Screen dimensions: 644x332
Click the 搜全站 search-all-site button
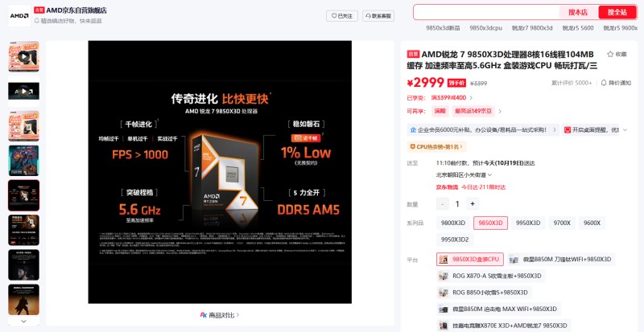[617, 12]
